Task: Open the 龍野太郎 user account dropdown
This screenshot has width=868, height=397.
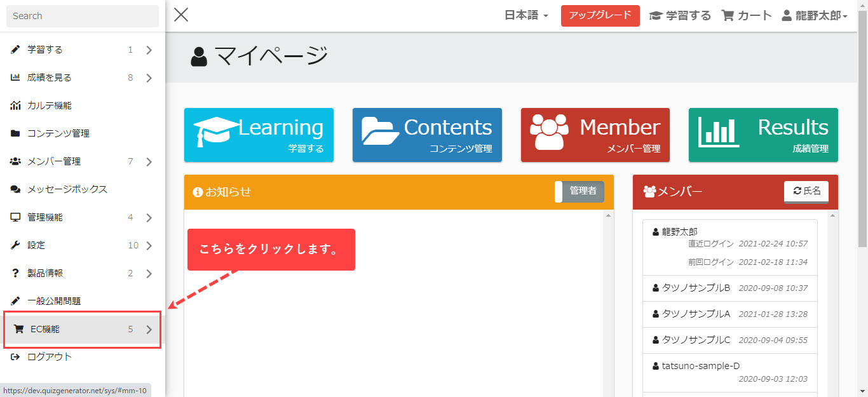Action: click(815, 16)
